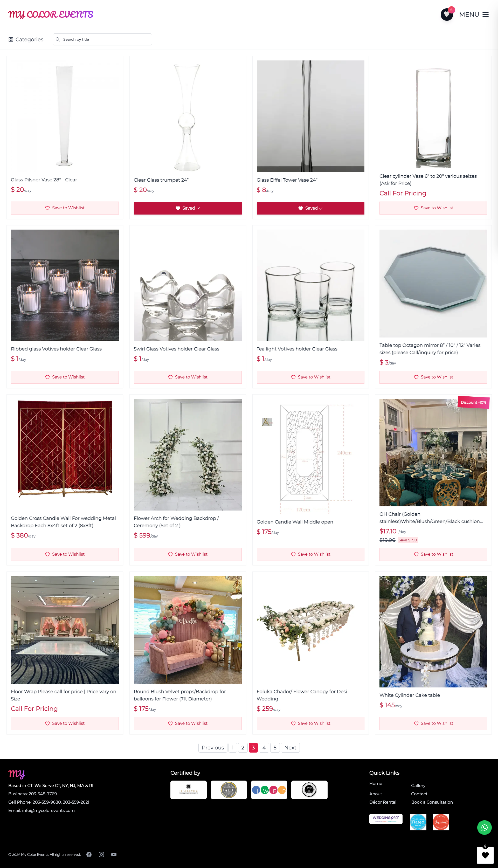This screenshot has height=868, width=498.
Task: Click the My Color Events logo
Action: [51, 14]
